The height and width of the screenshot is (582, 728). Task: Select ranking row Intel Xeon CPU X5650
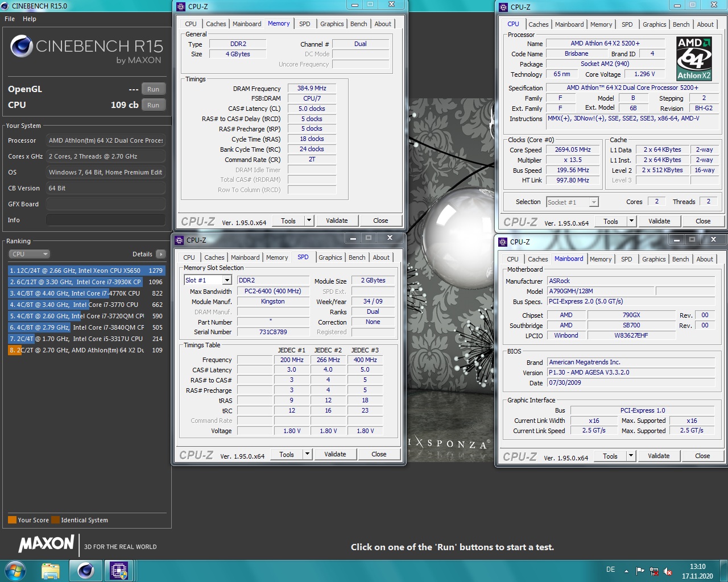tap(86, 271)
